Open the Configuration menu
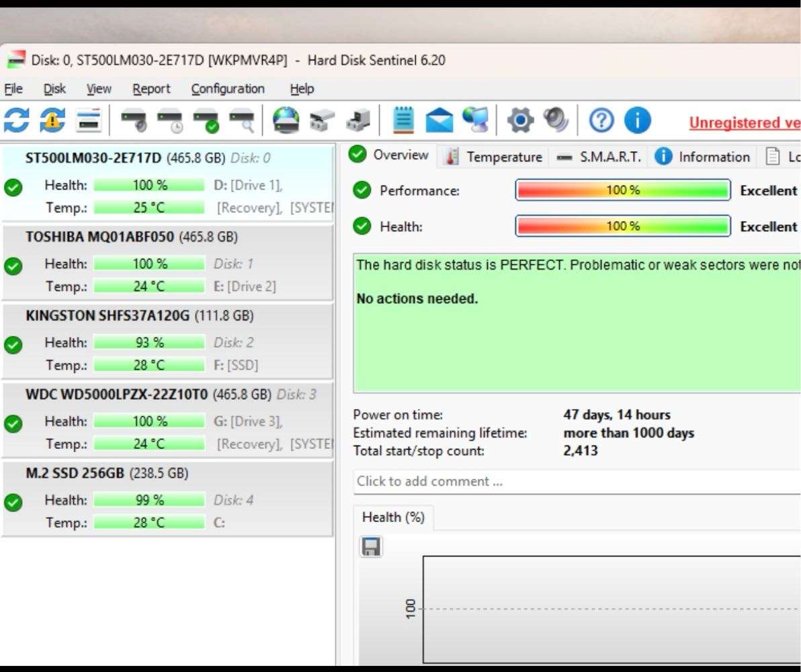 point(228,89)
